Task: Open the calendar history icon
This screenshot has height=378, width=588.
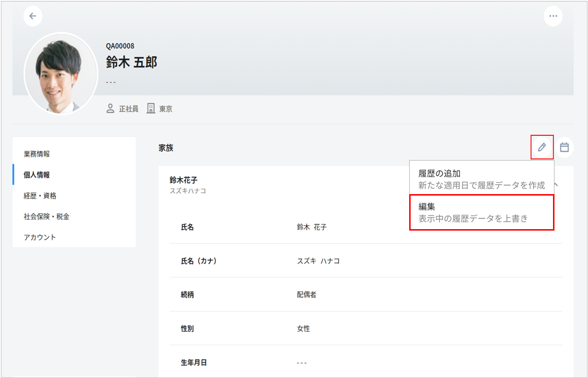Action: pyautogui.click(x=564, y=147)
